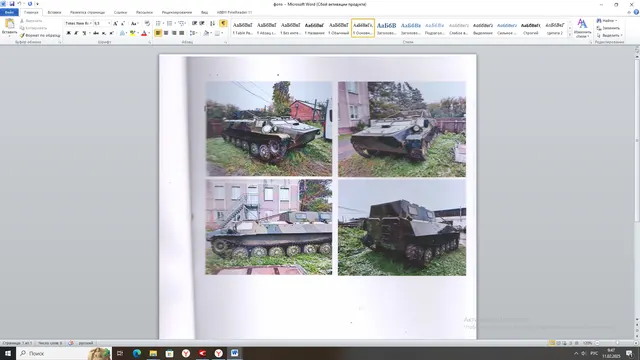This screenshot has height=360, width=640.
Task: Justify text alignment
Action: pyautogui.click(x=182, y=33)
